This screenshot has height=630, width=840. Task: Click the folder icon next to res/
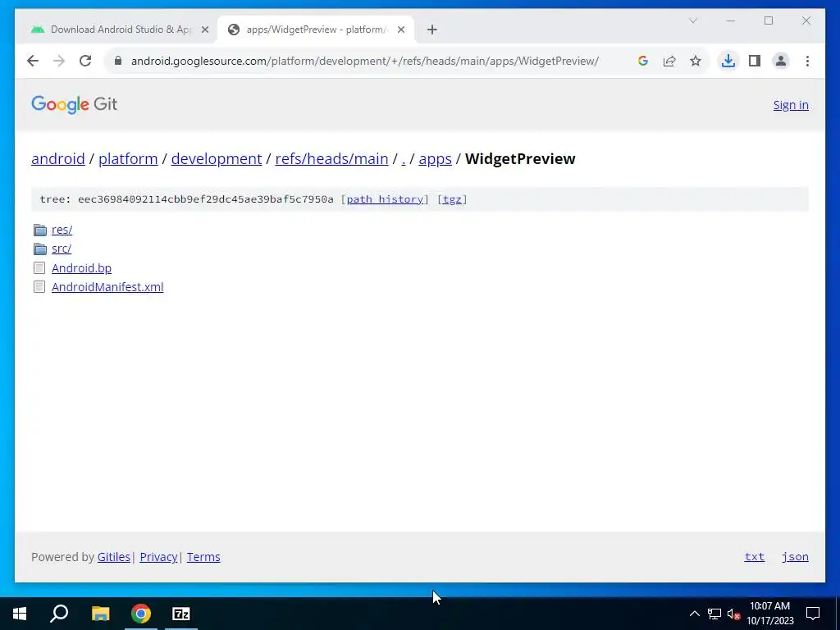pyautogui.click(x=40, y=231)
